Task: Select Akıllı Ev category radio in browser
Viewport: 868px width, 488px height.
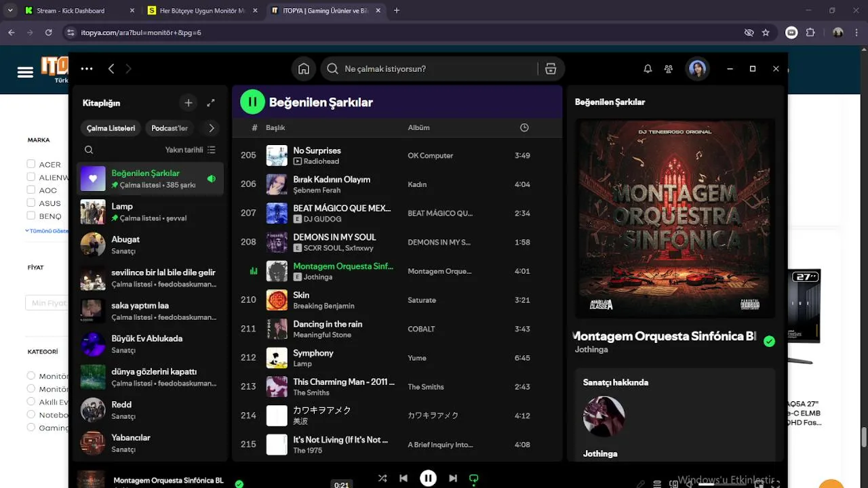Action: click(31, 401)
